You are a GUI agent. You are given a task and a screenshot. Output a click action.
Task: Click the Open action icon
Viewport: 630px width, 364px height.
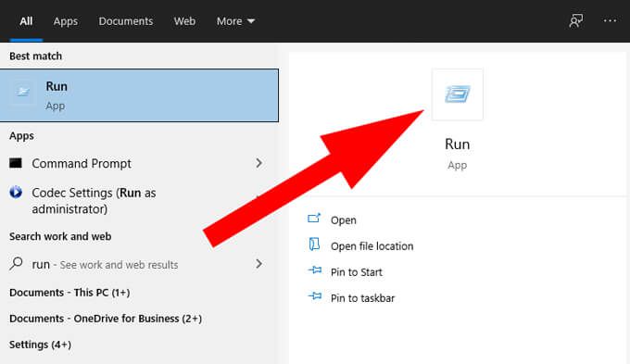pyautogui.click(x=314, y=219)
